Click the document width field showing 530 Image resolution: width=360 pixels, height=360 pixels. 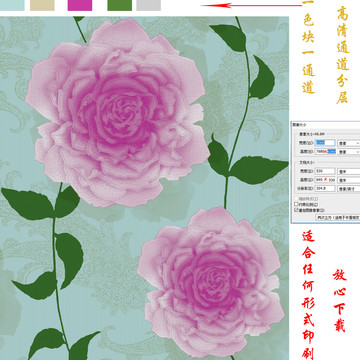(x=325, y=171)
